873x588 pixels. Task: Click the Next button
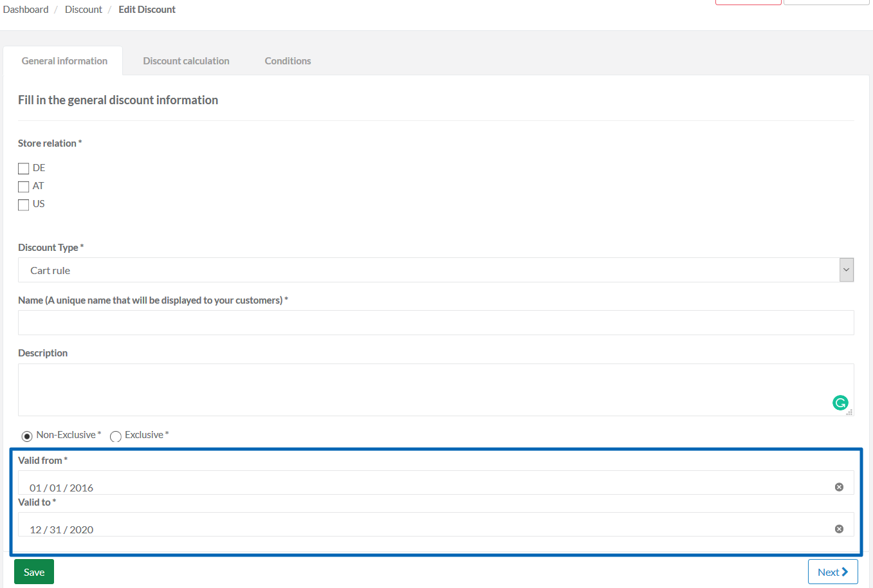tap(832, 572)
